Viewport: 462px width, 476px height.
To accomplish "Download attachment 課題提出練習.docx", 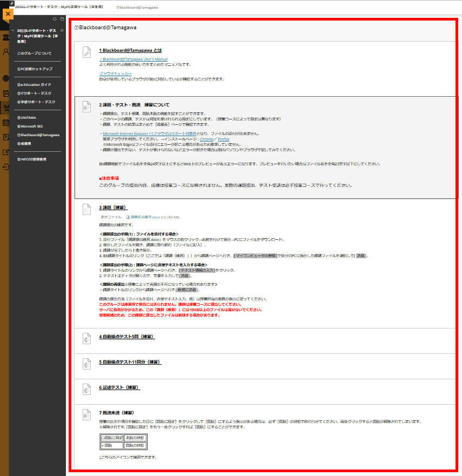I will [145, 217].
